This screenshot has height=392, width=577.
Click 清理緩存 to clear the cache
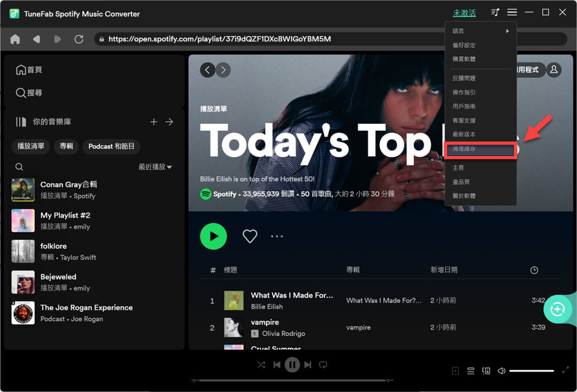click(481, 150)
